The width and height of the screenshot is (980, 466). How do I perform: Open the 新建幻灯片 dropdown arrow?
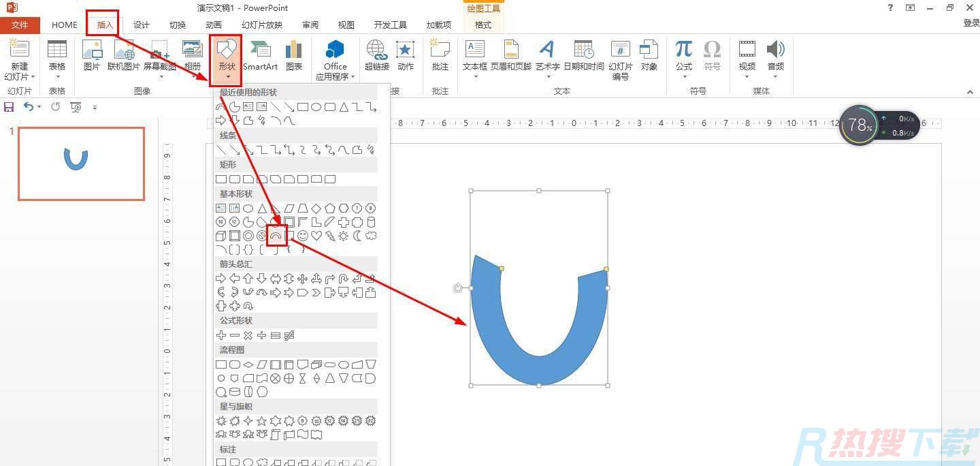click(19, 77)
